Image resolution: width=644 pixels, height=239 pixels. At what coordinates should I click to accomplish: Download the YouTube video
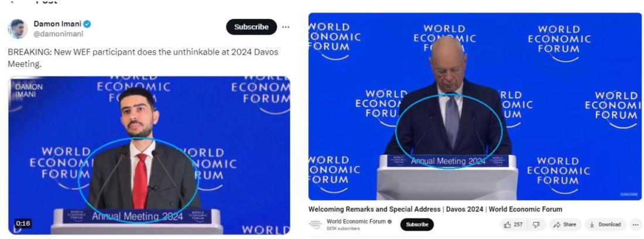pyautogui.click(x=605, y=224)
